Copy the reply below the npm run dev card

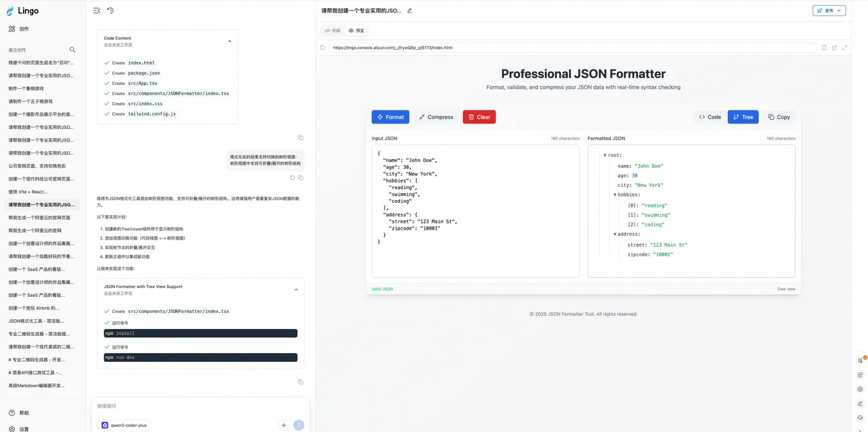(x=300, y=382)
